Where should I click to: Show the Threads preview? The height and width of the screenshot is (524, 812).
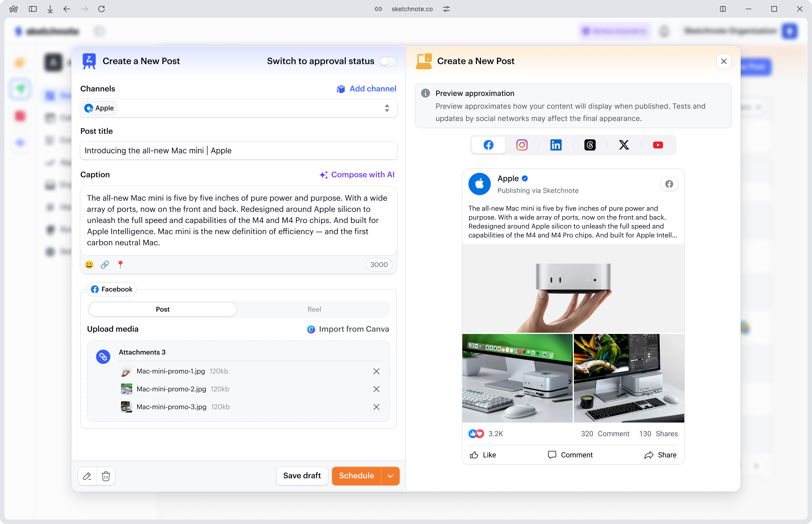coord(590,145)
